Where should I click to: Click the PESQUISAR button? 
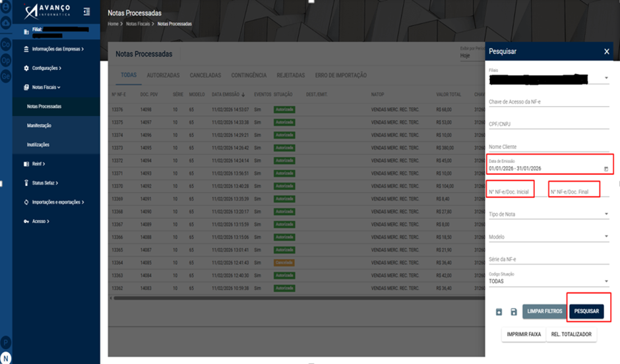(586, 311)
